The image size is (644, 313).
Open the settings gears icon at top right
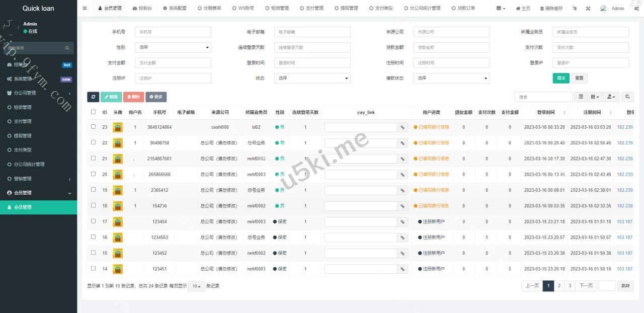click(x=636, y=9)
